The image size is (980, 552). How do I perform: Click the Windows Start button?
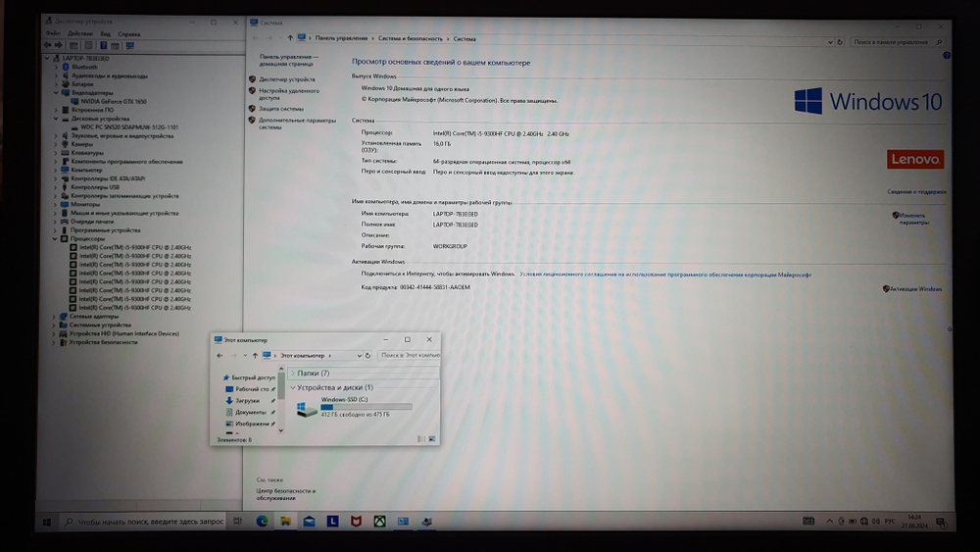(x=46, y=522)
